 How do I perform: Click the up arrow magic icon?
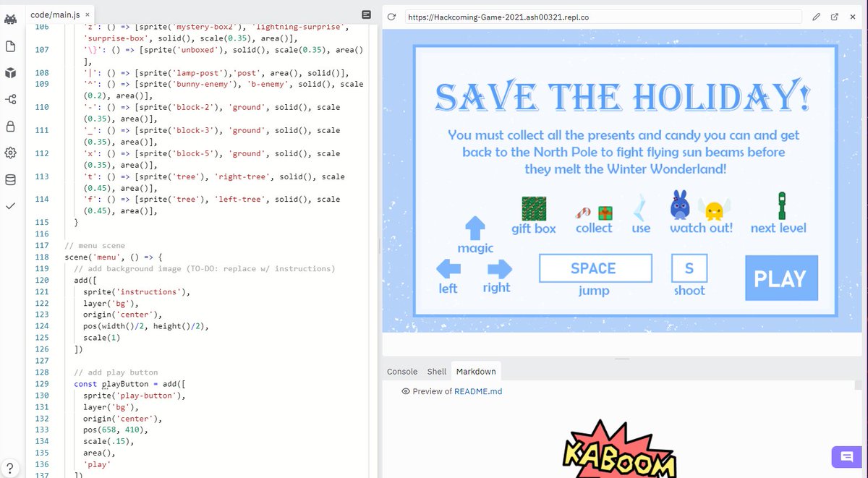pyautogui.click(x=475, y=228)
